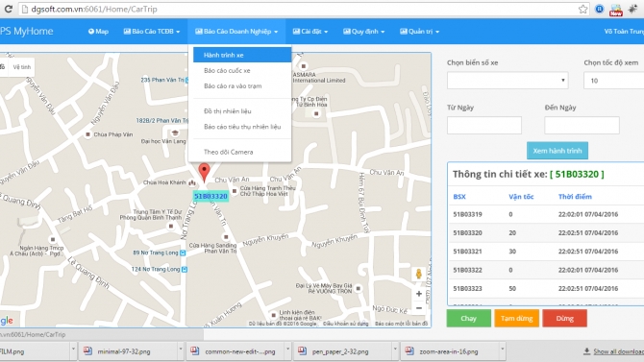This screenshot has height=362, width=644.
Task: Click the vehicle label 51B03320 on map
Action: 211,196
